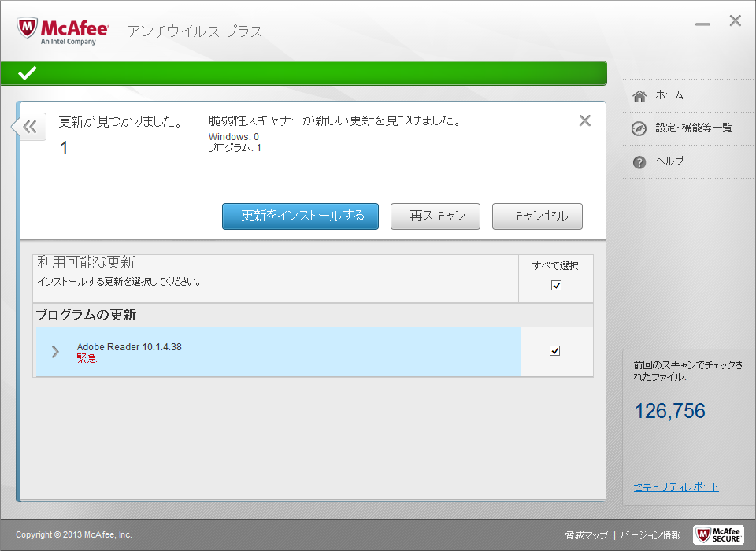Close the update notification panel
This screenshot has height=551, width=756.
(585, 120)
